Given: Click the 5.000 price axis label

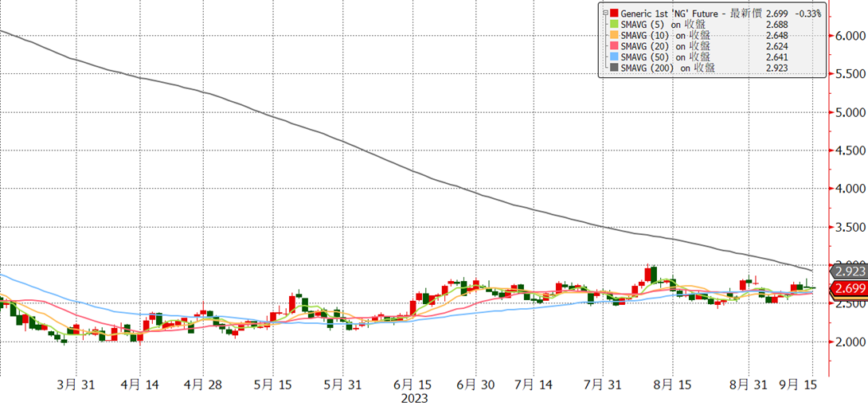Looking at the screenshot, I should pos(850,112).
